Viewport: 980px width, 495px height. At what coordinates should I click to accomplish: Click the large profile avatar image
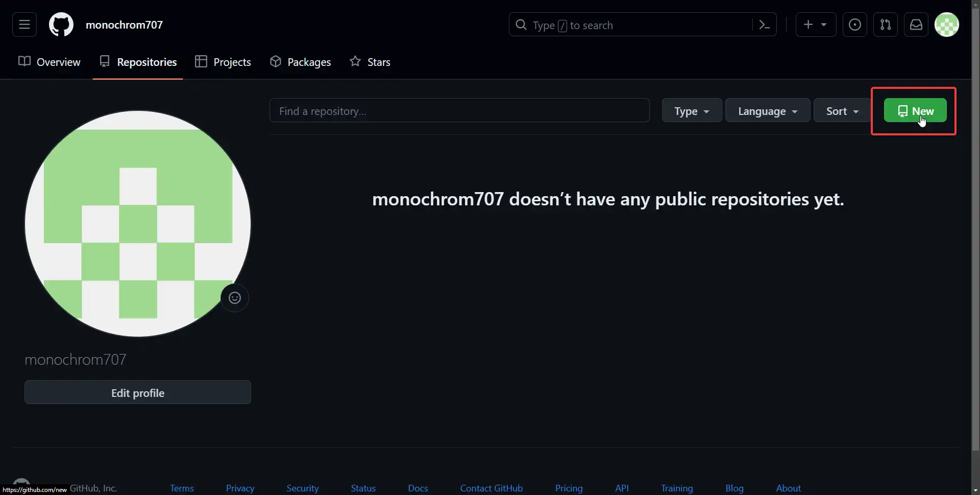pos(138,224)
